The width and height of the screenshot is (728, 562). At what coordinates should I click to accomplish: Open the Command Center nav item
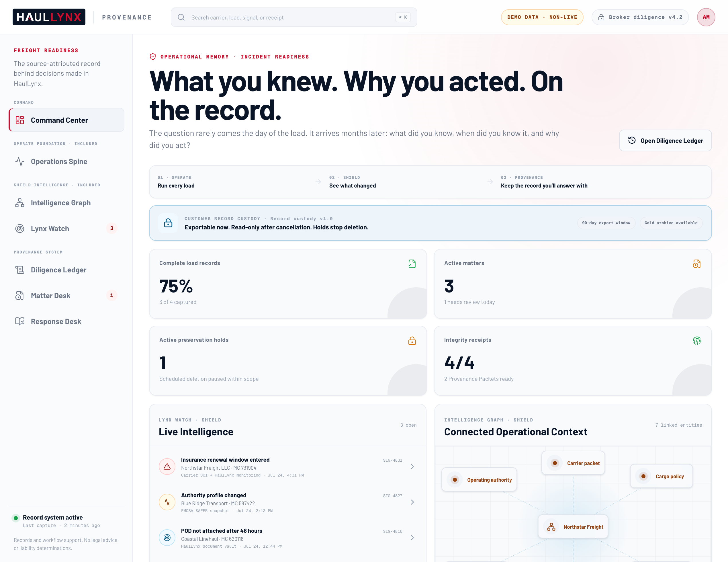[66, 120]
